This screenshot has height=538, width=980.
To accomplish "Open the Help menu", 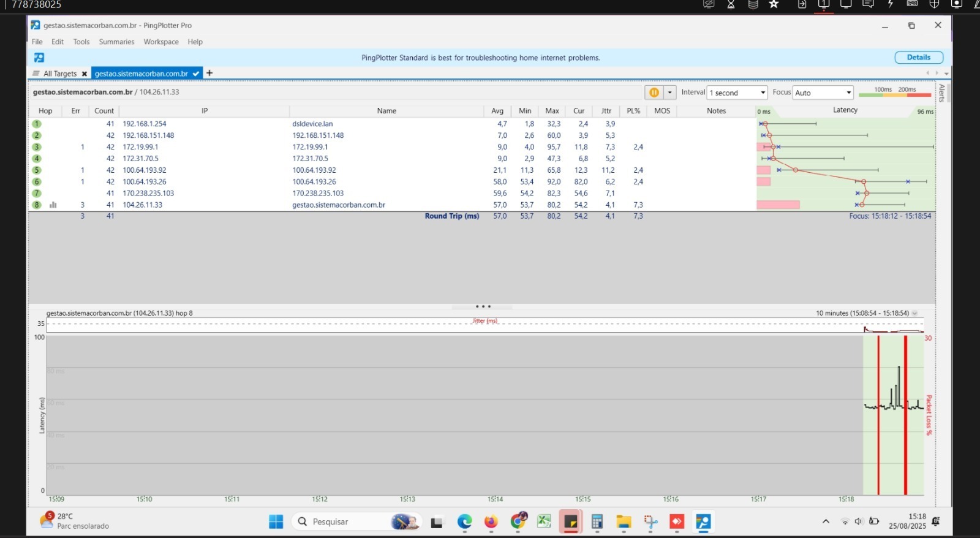I will pos(195,42).
